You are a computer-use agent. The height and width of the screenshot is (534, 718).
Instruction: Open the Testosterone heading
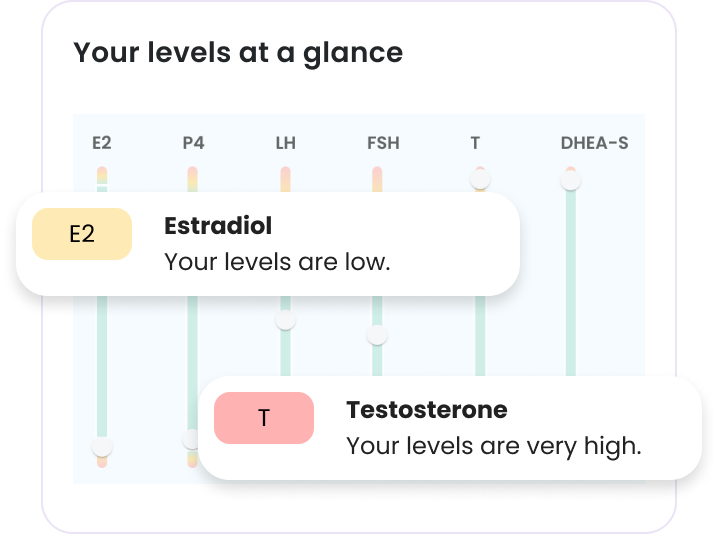426,409
